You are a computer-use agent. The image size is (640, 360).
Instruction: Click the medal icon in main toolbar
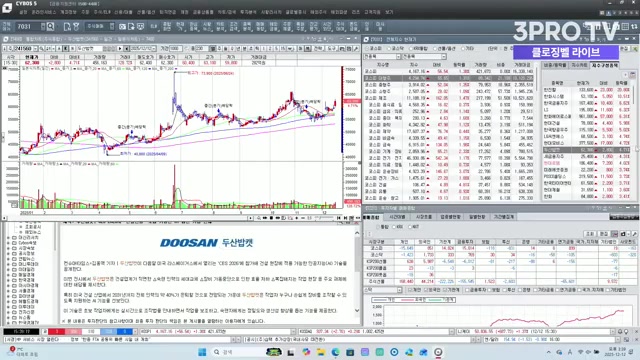(x=76, y=27)
